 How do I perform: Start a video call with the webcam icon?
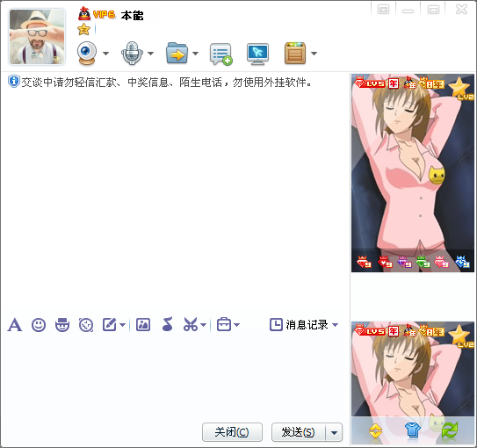(87, 53)
